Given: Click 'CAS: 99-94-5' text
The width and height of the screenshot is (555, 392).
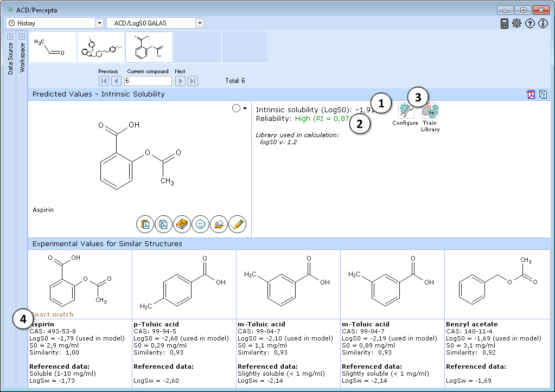Looking at the screenshot, I should pyautogui.click(x=155, y=331).
